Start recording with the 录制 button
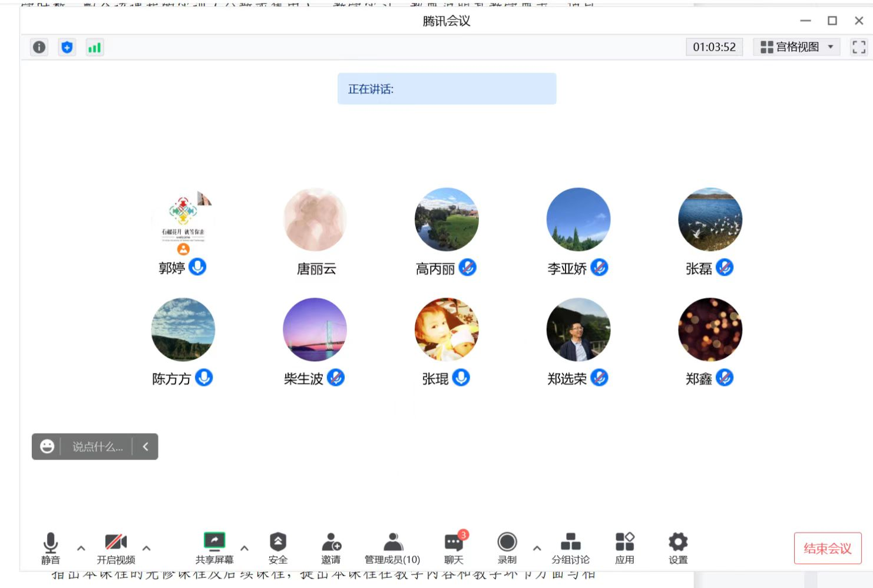Image resolution: width=873 pixels, height=588 pixels. (x=507, y=547)
